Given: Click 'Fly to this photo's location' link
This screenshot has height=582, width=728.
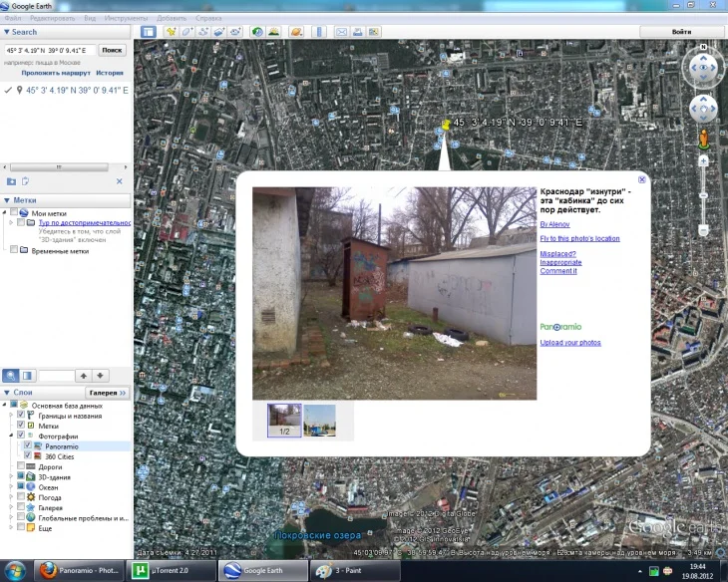Looking at the screenshot, I should [579, 238].
